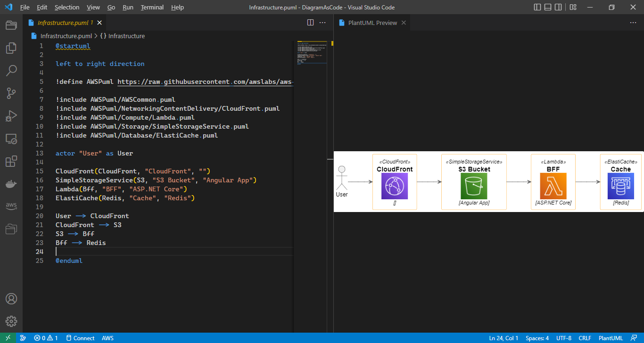
Task: Click the green S3 Bucket icon in diagram
Action: (474, 186)
